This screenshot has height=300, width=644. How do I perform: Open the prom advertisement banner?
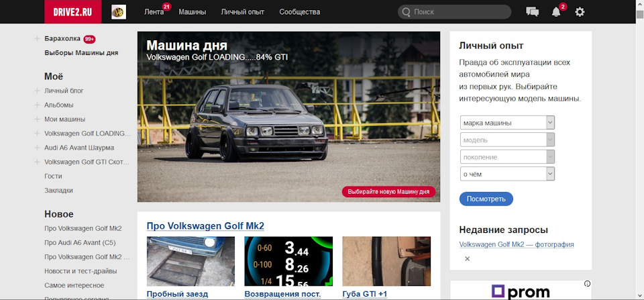tap(521, 290)
